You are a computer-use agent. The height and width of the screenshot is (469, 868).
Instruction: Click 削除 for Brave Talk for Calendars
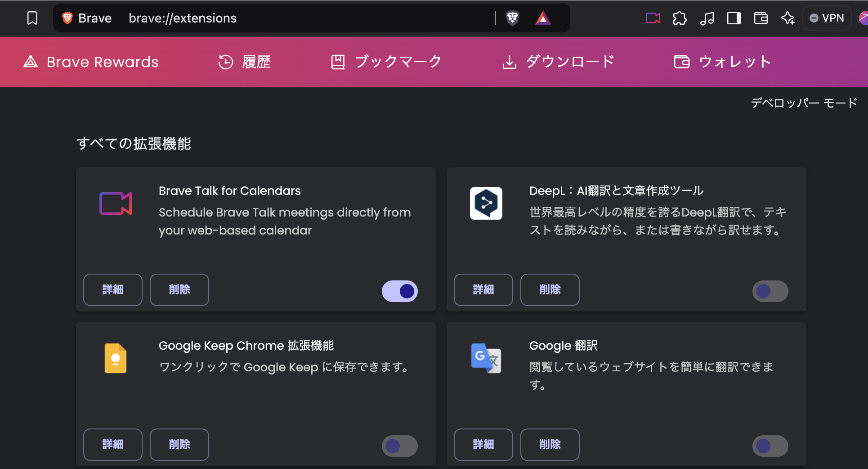[x=179, y=290]
